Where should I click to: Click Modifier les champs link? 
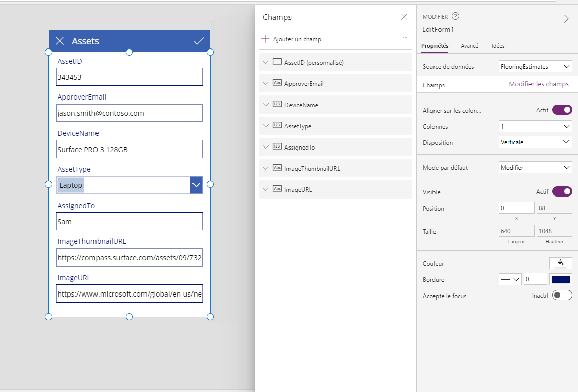pyautogui.click(x=539, y=84)
